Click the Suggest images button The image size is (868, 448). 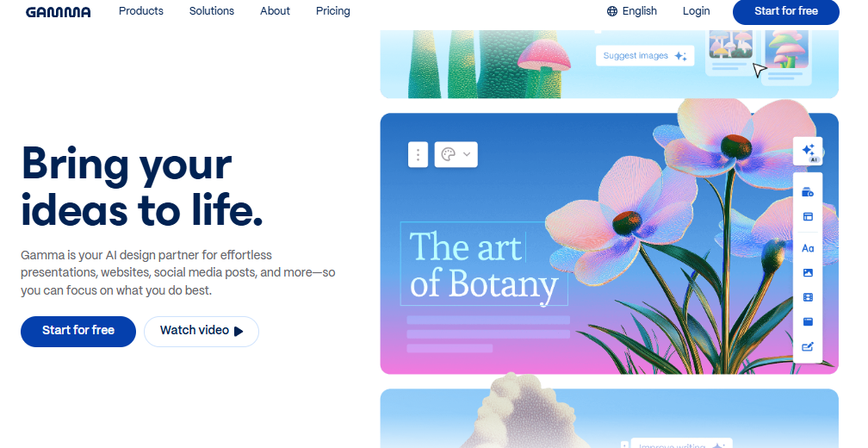click(645, 56)
